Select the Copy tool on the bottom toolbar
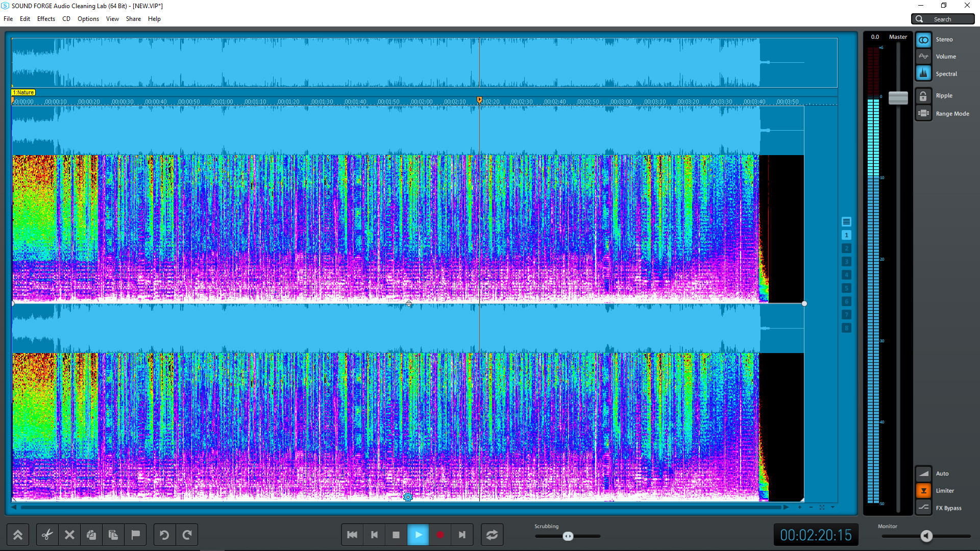Screen dimensions: 980x551 pos(91,535)
